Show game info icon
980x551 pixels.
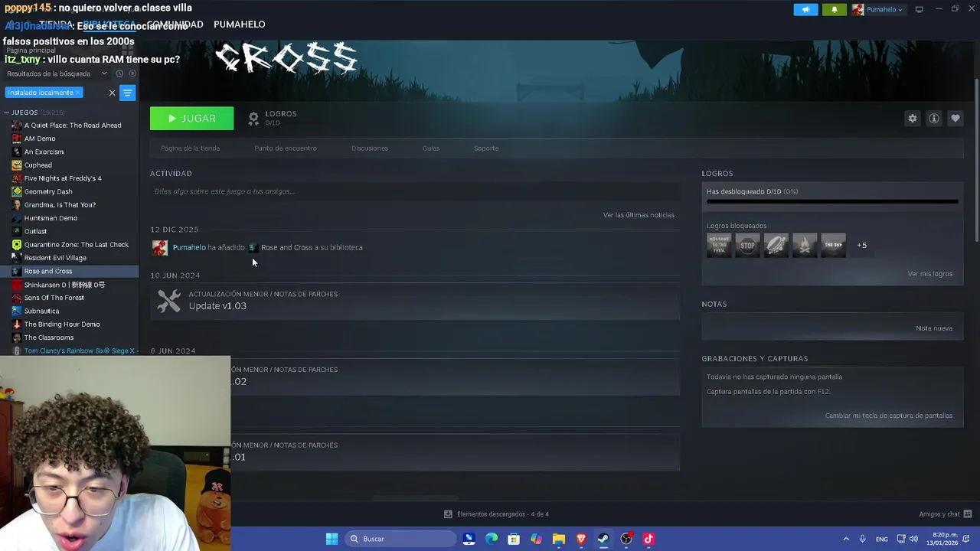point(933,119)
